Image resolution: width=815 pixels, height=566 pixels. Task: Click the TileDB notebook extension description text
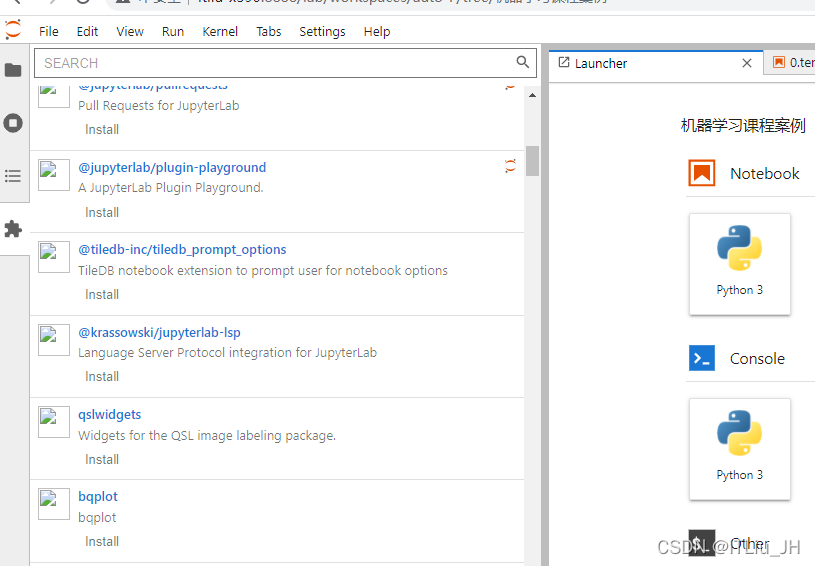coord(262,270)
